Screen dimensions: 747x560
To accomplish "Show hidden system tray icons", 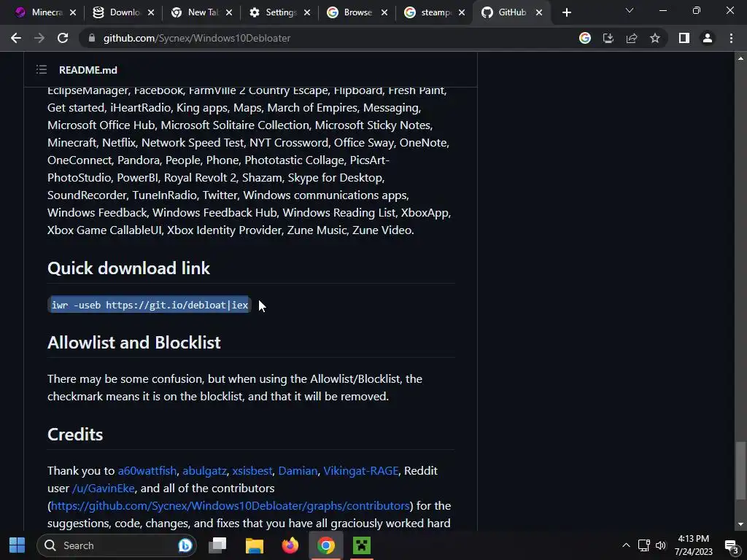I will (x=626, y=545).
